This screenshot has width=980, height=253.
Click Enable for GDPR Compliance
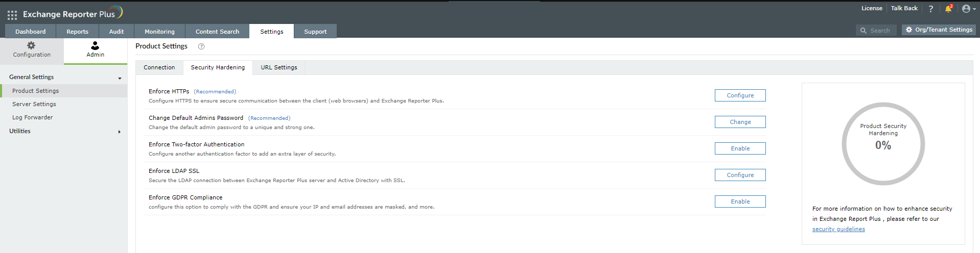click(x=740, y=201)
